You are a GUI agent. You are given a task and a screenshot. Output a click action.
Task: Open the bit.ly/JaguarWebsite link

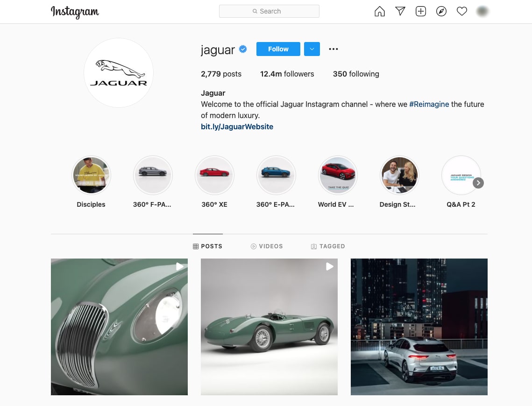237,126
